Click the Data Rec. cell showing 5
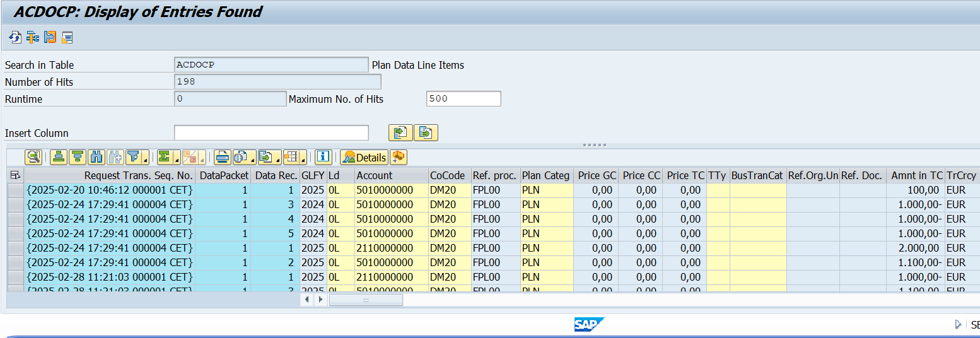 point(275,233)
